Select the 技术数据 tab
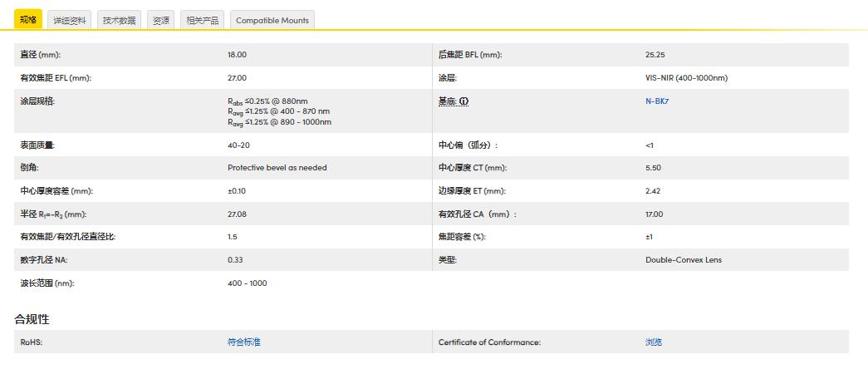868x374 pixels. click(119, 20)
